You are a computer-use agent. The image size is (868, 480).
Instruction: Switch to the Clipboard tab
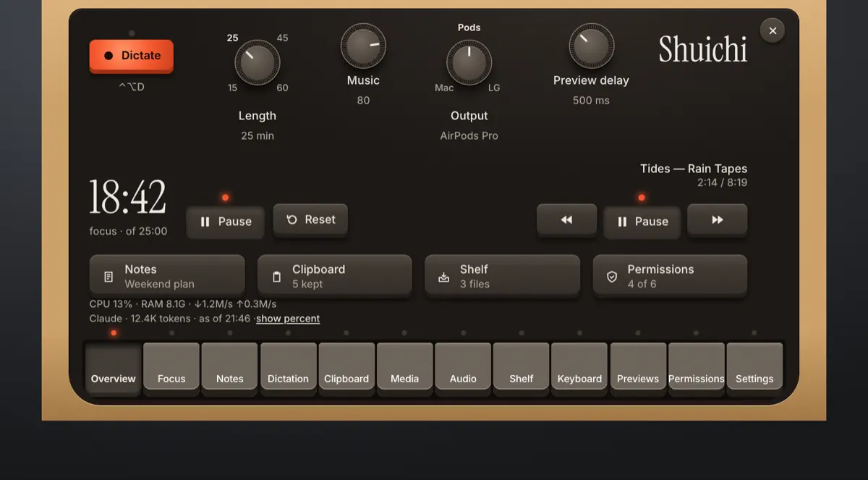[x=346, y=369]
